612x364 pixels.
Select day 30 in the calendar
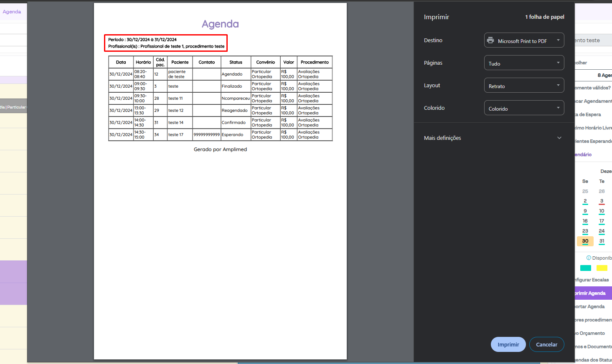click(x=585, y=241)
